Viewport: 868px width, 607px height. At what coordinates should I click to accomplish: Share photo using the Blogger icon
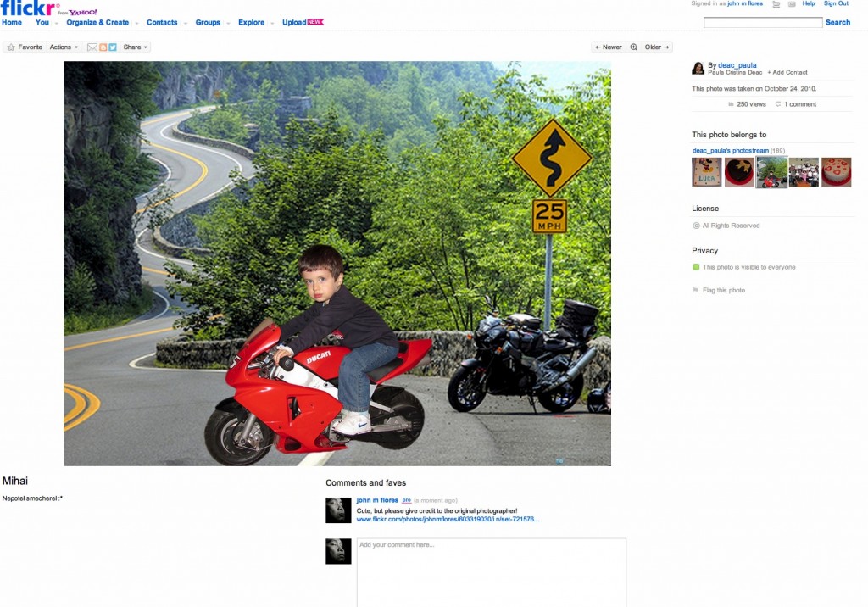click(103, 47)
